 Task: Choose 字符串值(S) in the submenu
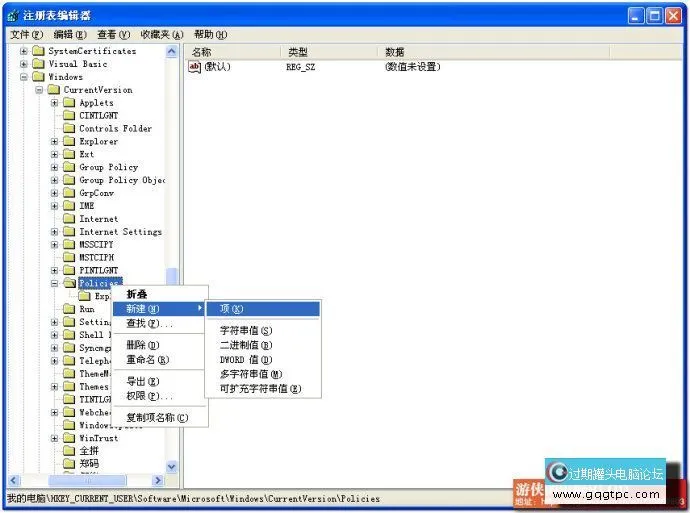coord(263,330)
